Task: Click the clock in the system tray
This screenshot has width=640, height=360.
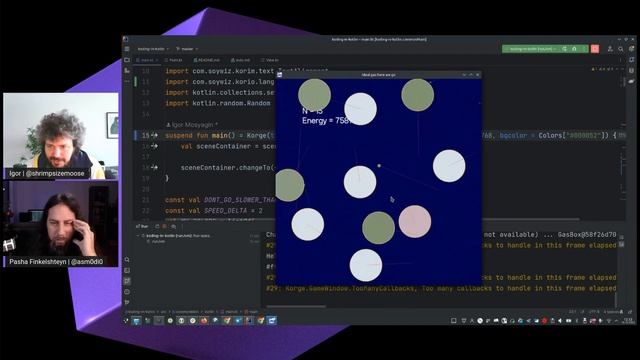Action: 629,321
